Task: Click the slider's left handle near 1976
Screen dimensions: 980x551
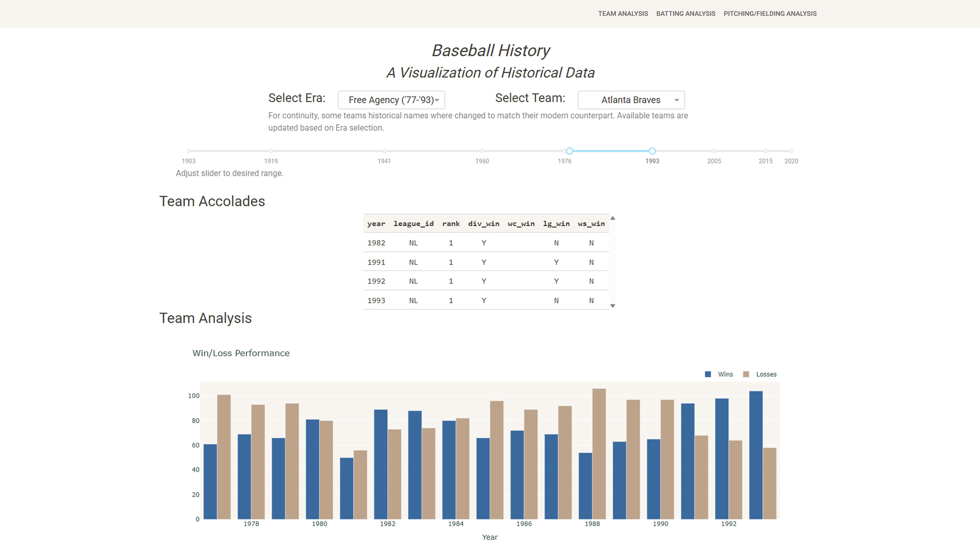Action: click(x=570, y=151)
